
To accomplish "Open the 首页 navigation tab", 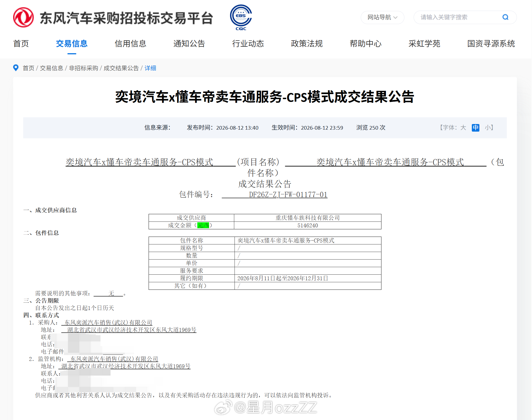I will [21, 44].
